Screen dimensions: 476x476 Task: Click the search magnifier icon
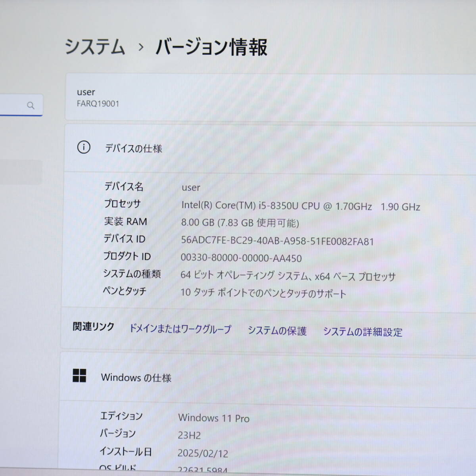pos(31,106)
